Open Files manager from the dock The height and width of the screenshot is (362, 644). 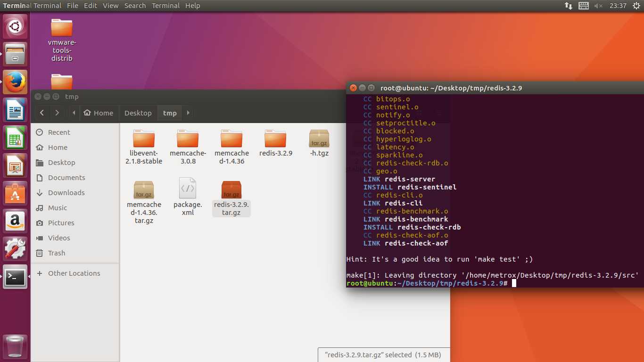pos(15,54)
